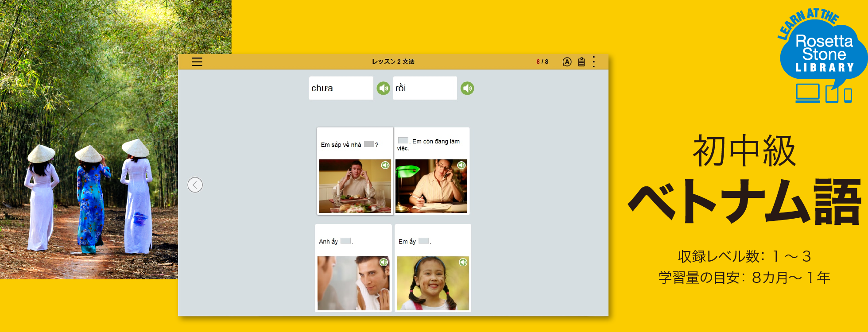Click the blank after 'Em ấy'
This screenshot has height=332, width=868.
pos(424,241)
